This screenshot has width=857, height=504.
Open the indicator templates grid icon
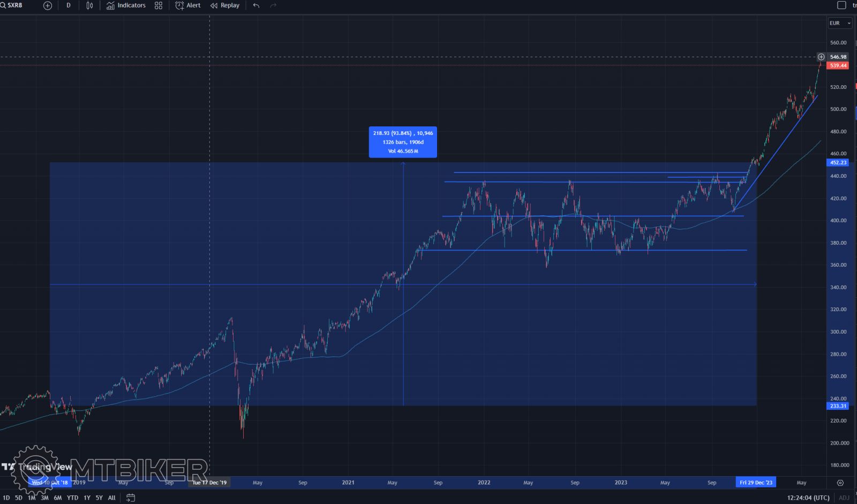[159, 5]
